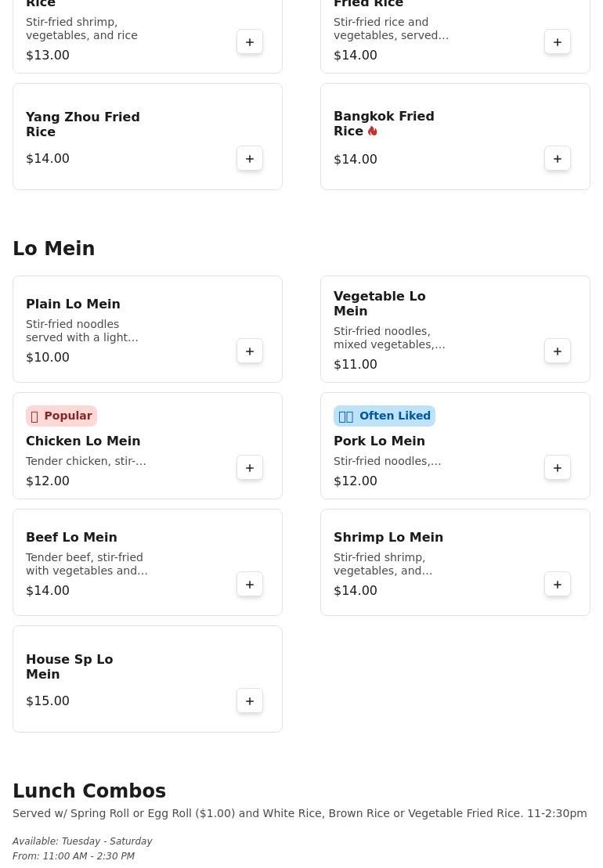This screenshot has width=603, height=868.
Task: Add House Sp Lo Mein to order
Action: [250, 701]
